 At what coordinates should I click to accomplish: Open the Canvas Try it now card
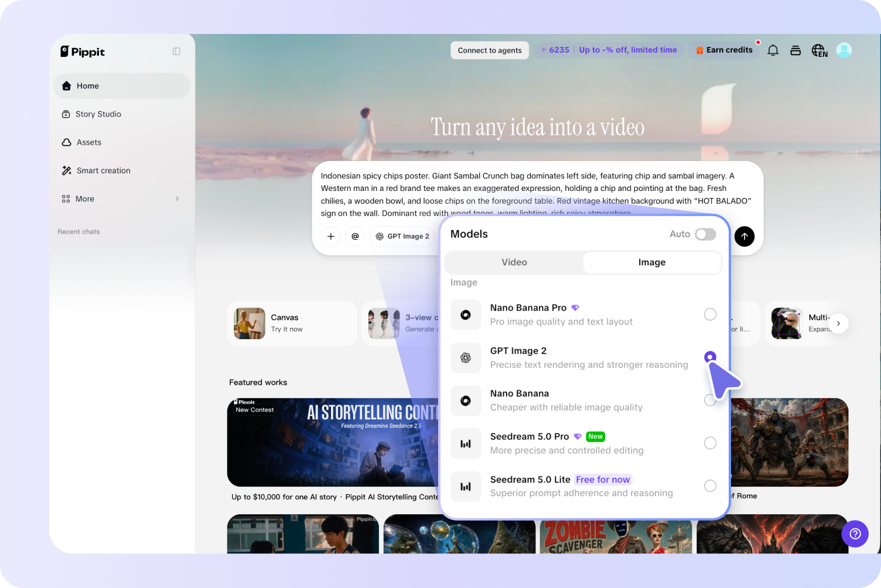pyautogui.click(x=292, y=323)
